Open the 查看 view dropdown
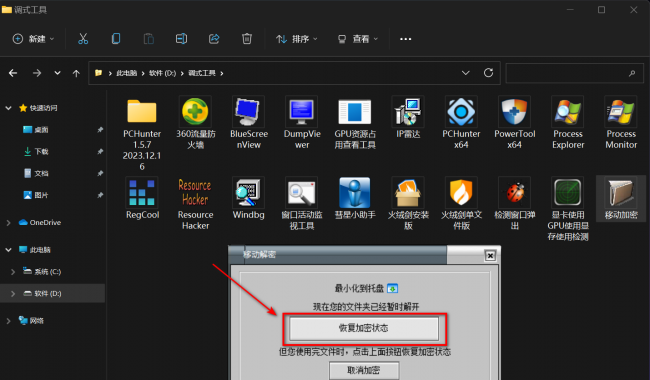Viewport: 650px width, 380px height. pyautogui.click(x=358, y=39)
